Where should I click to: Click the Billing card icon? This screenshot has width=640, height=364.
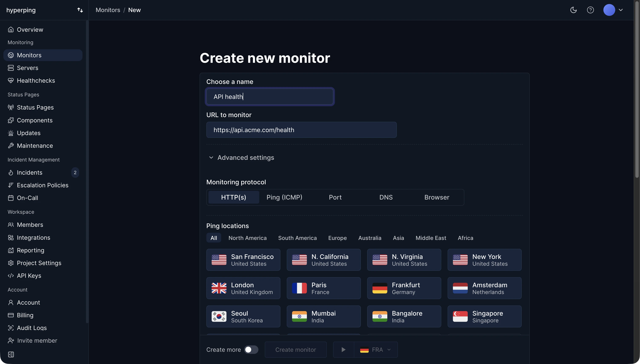(x=11, y=315)
